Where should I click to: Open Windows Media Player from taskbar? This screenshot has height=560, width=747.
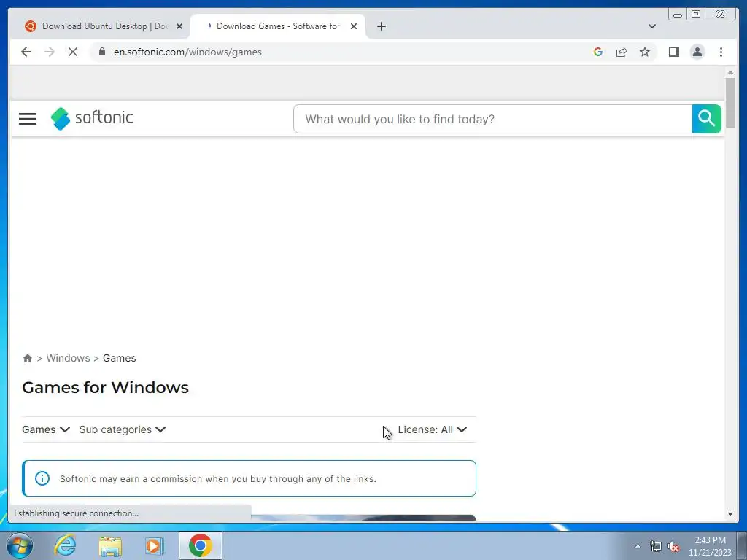pos(154,545)
